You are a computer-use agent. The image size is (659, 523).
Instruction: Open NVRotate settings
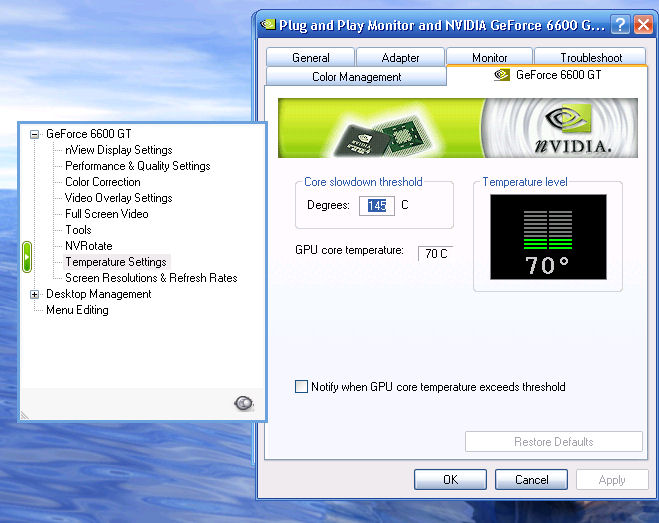(89, 246)
